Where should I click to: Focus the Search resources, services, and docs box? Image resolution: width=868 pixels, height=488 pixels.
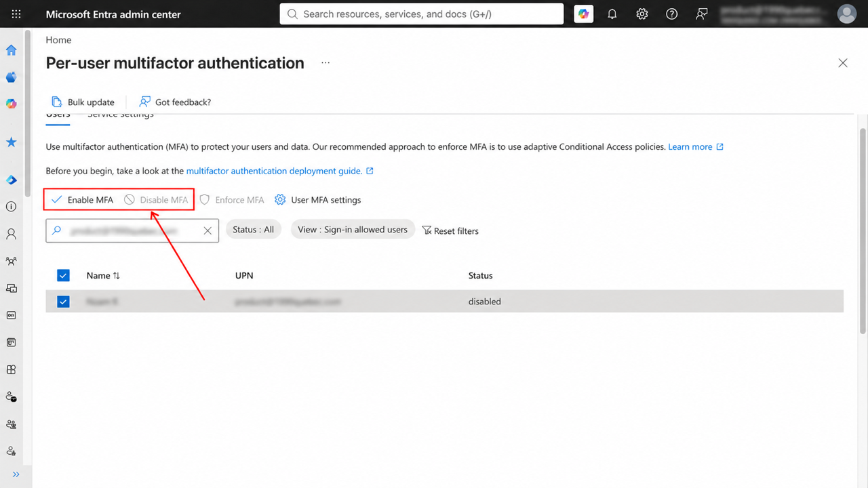[421, 14]
